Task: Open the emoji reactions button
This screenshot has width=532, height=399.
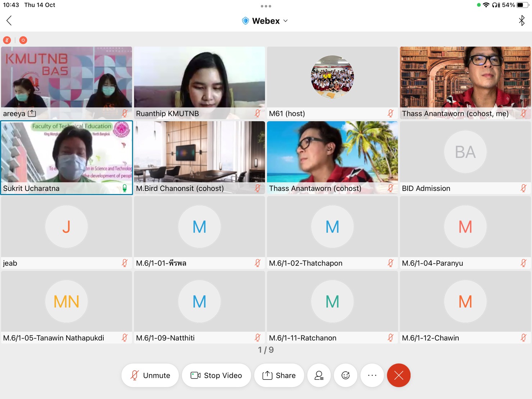Action: [x=345, y=375]
